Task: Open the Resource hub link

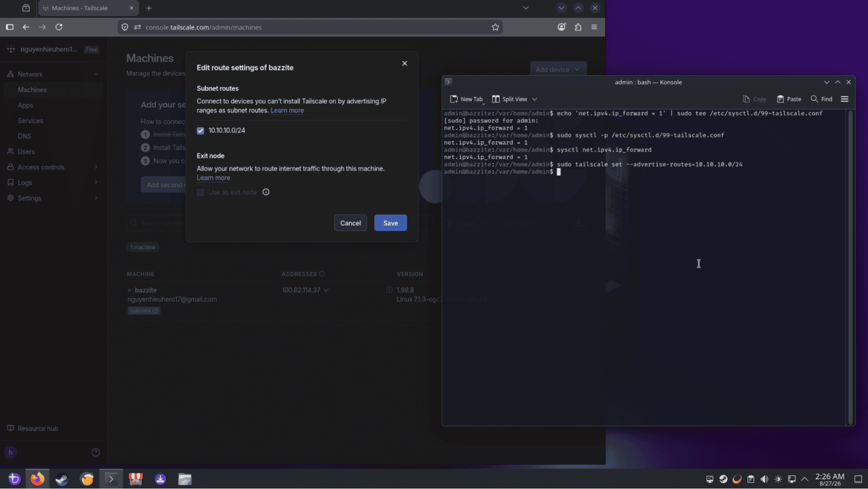Action: point(33,428)
